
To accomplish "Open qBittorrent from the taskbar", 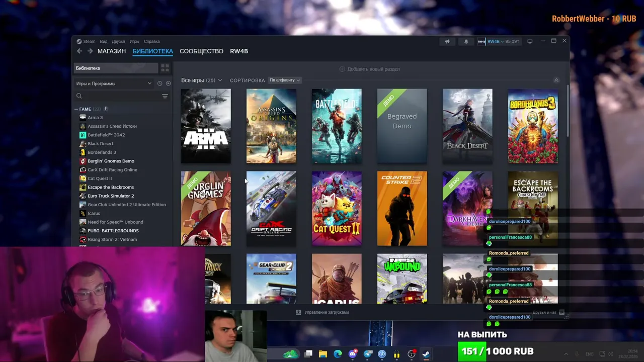I will pos(382,354).
